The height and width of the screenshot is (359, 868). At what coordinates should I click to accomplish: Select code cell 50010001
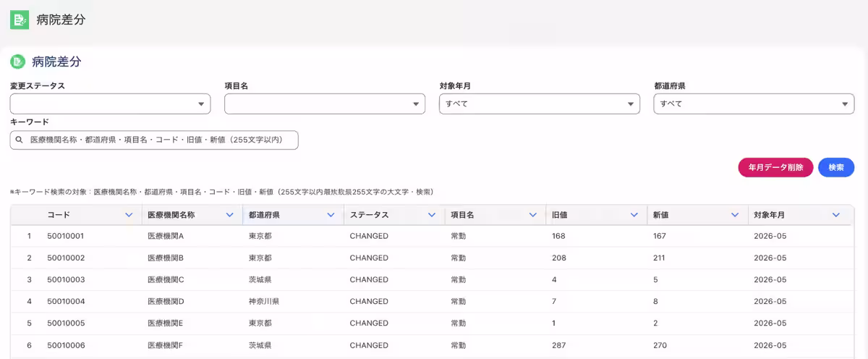(x=66, y=236)
